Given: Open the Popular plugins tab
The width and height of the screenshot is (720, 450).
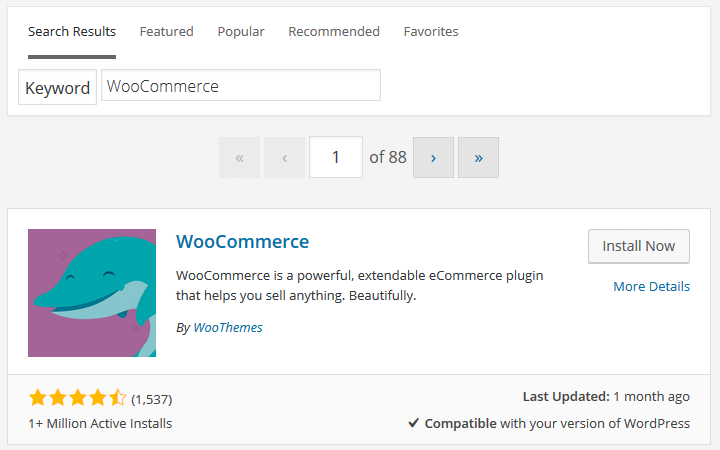Looking at the screenshot, I should click(x=241, y=32).
